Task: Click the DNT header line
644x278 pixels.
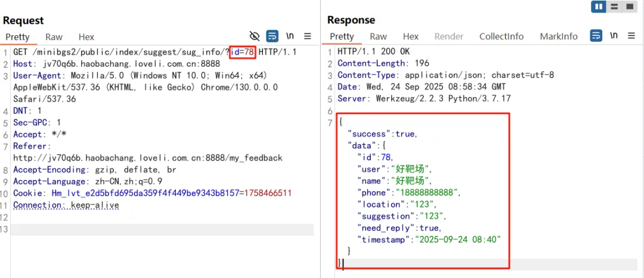Action: 27,111
